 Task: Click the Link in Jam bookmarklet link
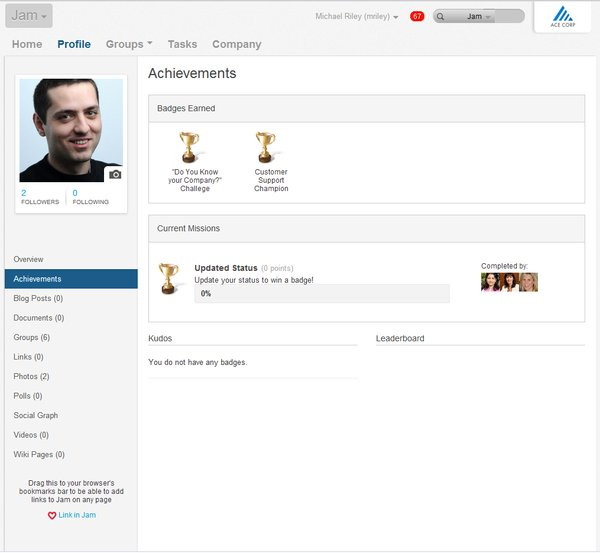tap(77, 515)
